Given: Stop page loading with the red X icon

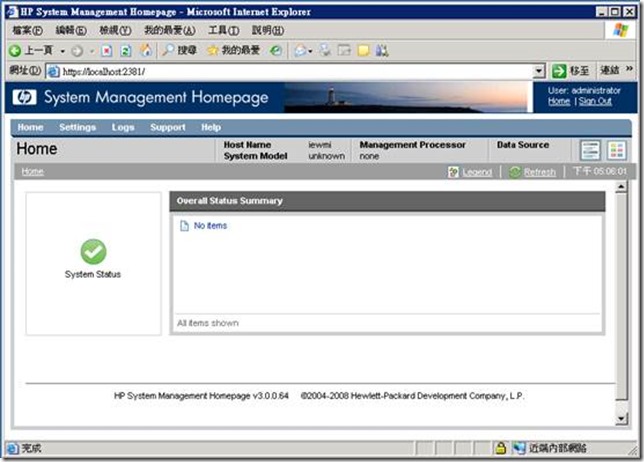Looking at the screenshot, I should (x=107, y=51).
